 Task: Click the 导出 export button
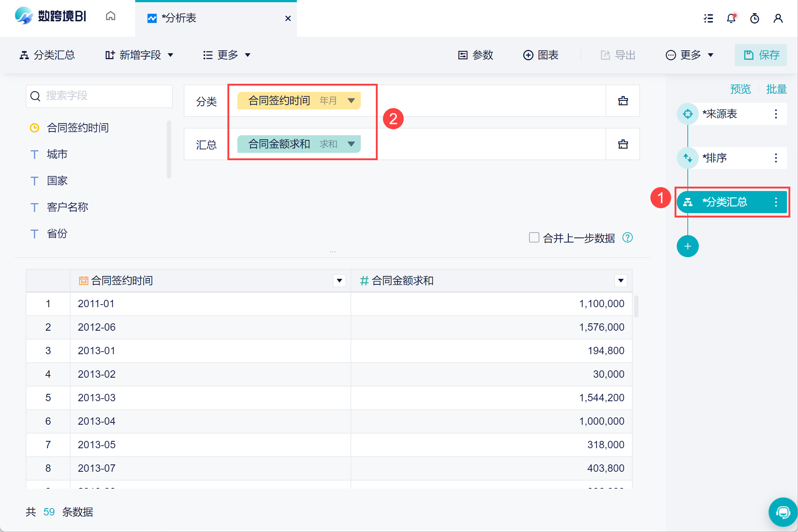(x=618, y=55)
